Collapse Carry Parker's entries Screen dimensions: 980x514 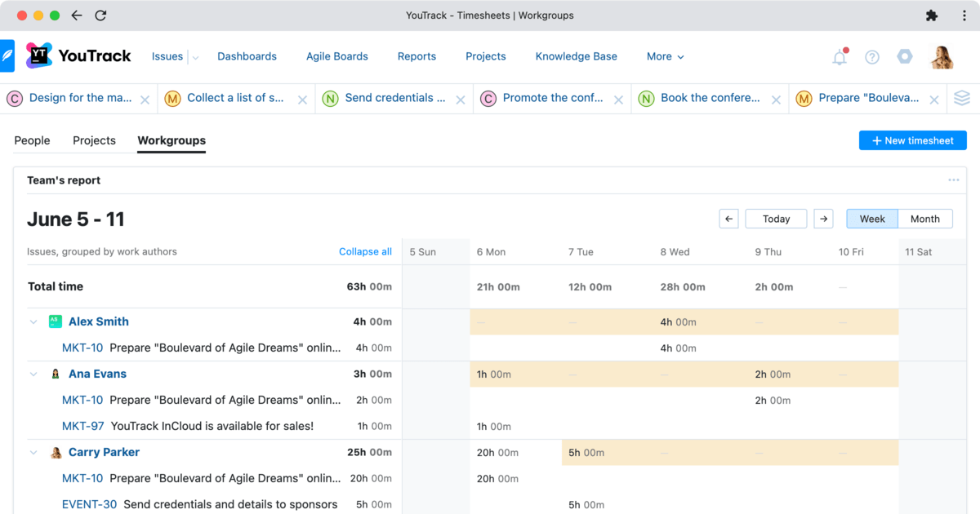33,452
